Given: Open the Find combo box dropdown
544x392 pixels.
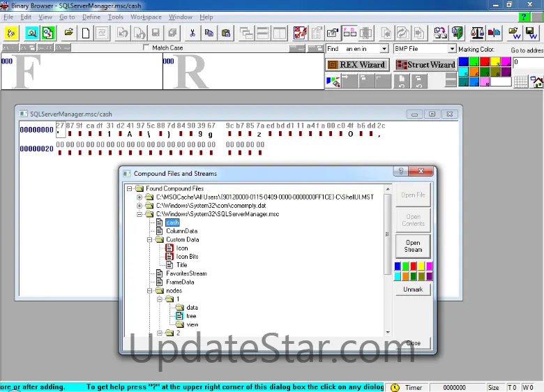Looking at the screenshot, I should click(384, 49).
